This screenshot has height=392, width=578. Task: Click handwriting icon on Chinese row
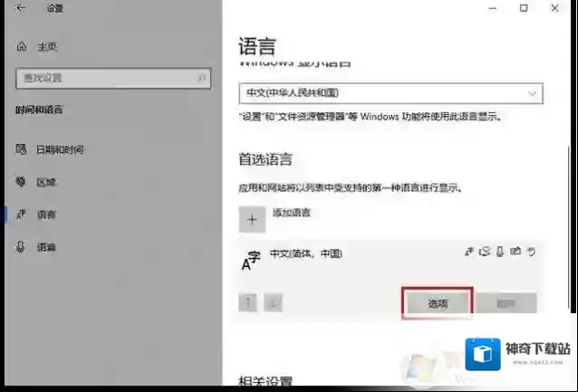(516, 253)
